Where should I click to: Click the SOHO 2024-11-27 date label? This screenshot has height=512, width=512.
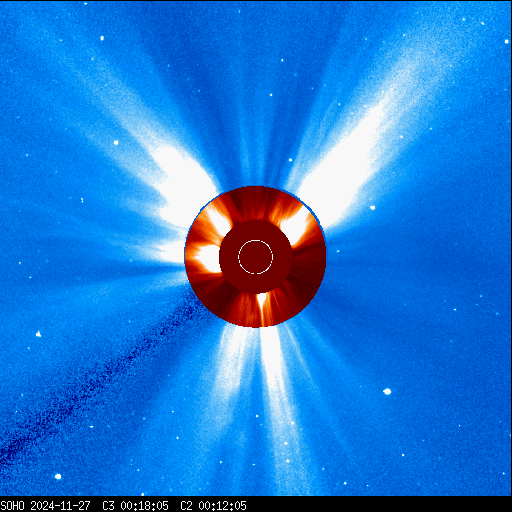(45, 506)
